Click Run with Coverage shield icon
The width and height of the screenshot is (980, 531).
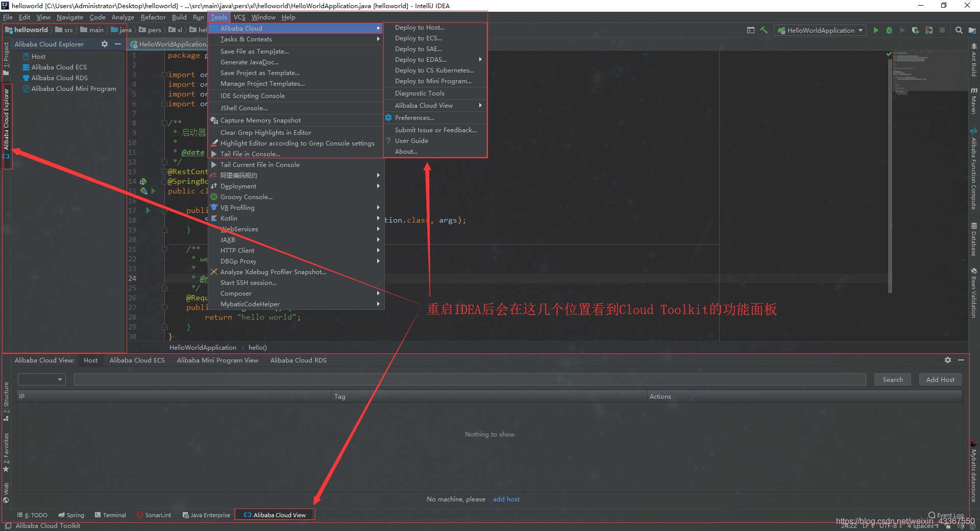[915, 31]
